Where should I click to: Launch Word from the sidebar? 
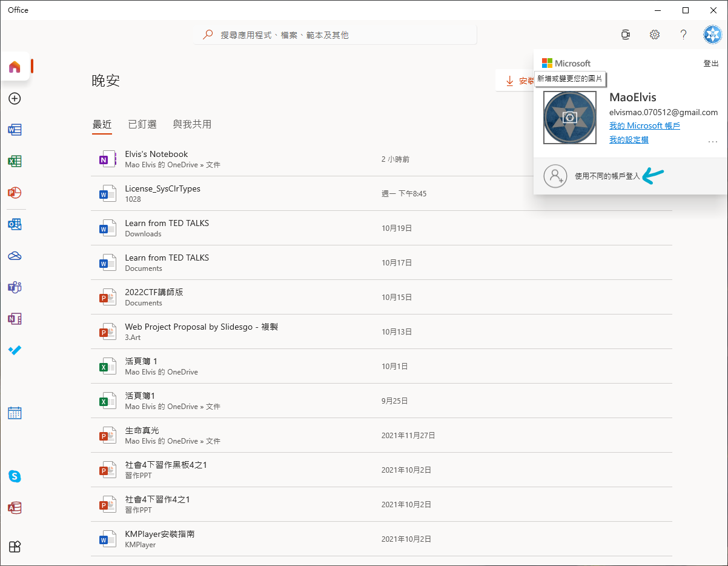click(15, 130)
